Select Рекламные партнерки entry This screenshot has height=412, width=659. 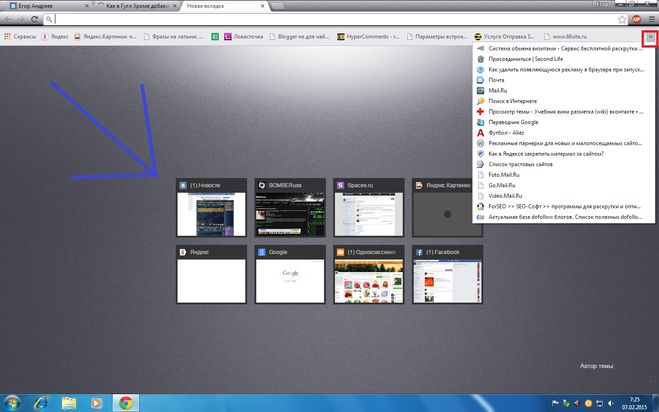[x=564, y=143]
